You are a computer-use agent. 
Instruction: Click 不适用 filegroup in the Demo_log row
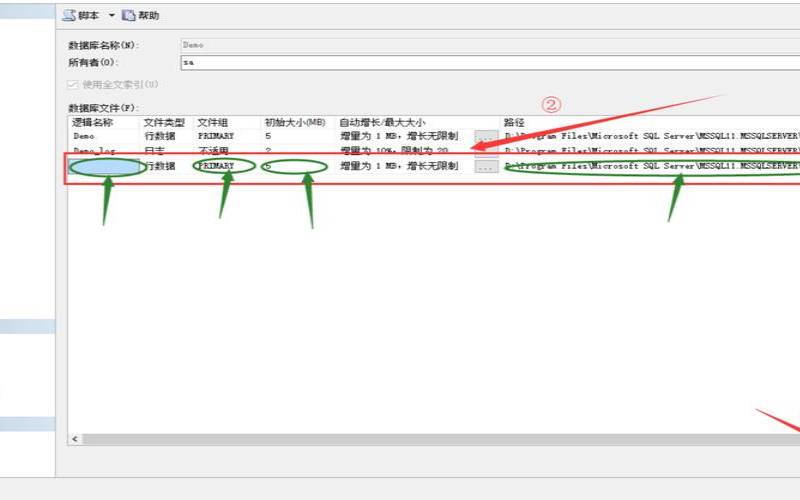tap(213, 151)
